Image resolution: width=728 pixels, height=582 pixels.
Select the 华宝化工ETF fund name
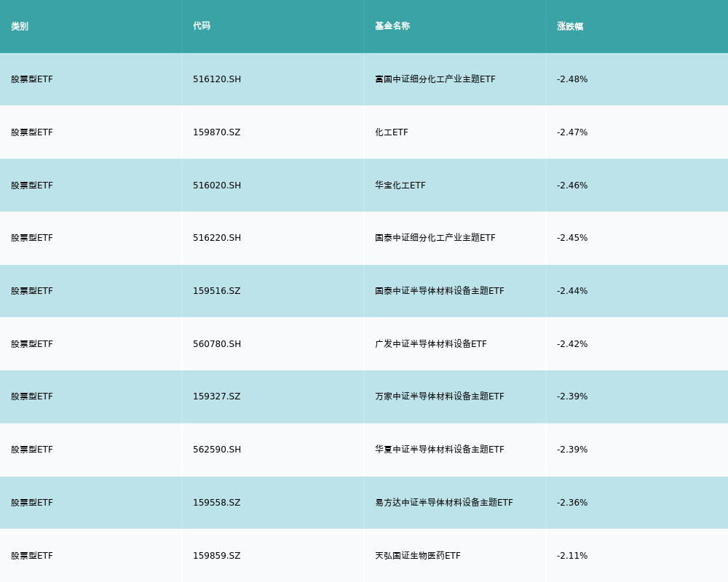tap(400, 186)
